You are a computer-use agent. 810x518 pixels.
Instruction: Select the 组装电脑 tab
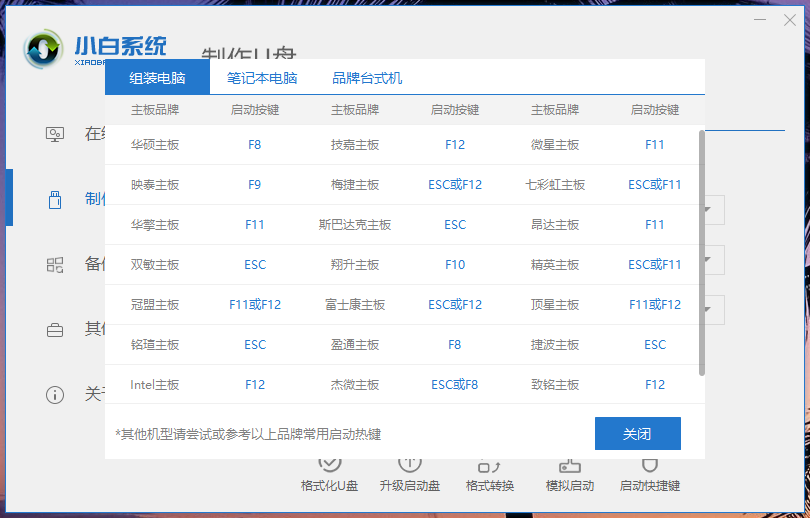pos(157,78)
